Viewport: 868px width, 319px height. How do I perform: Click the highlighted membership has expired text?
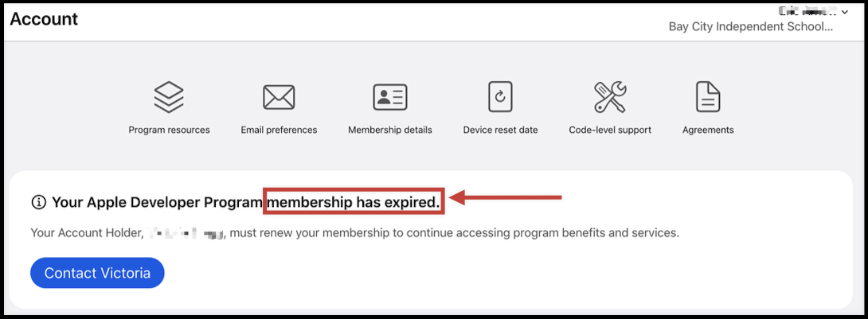[x=354, y=203]
